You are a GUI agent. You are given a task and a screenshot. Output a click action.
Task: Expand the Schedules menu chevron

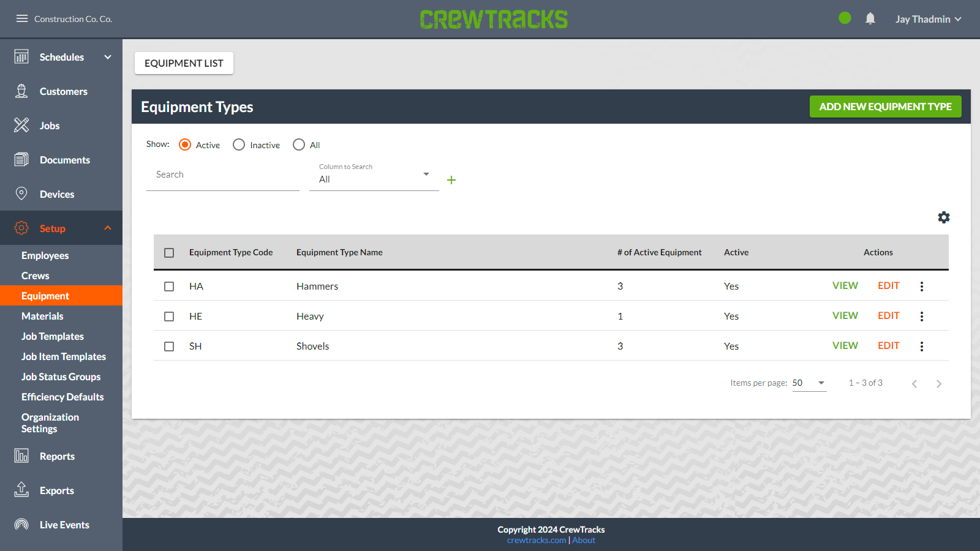click(x=108, y=57)
